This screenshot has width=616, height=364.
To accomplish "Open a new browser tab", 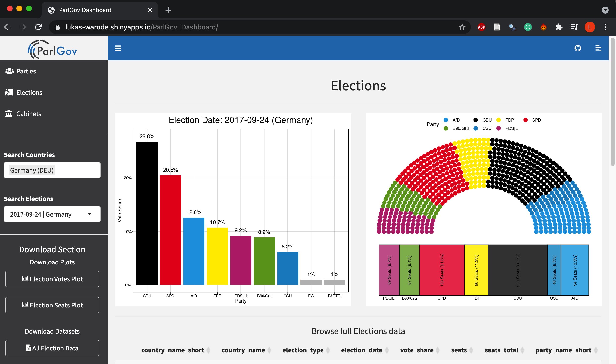I will [168, 10].
